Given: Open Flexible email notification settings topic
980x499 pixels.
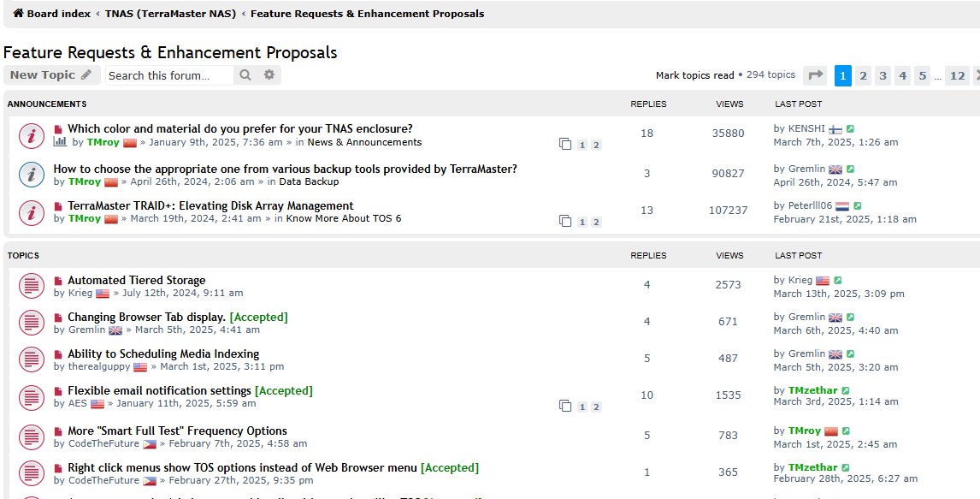Looking at the screenshot, I should [159, 391].
